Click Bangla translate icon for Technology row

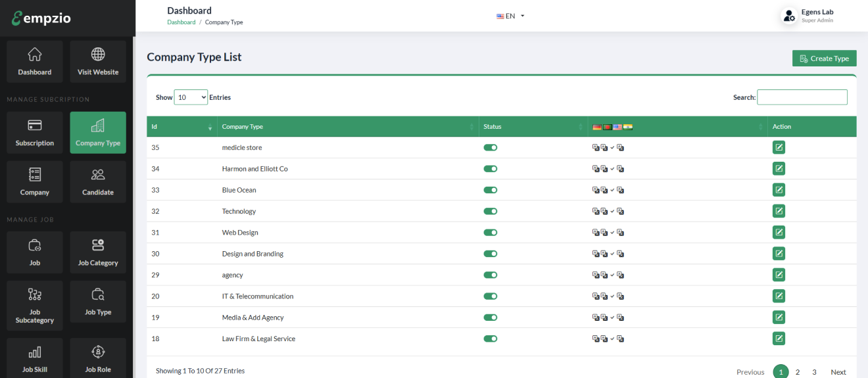[604, 212]
